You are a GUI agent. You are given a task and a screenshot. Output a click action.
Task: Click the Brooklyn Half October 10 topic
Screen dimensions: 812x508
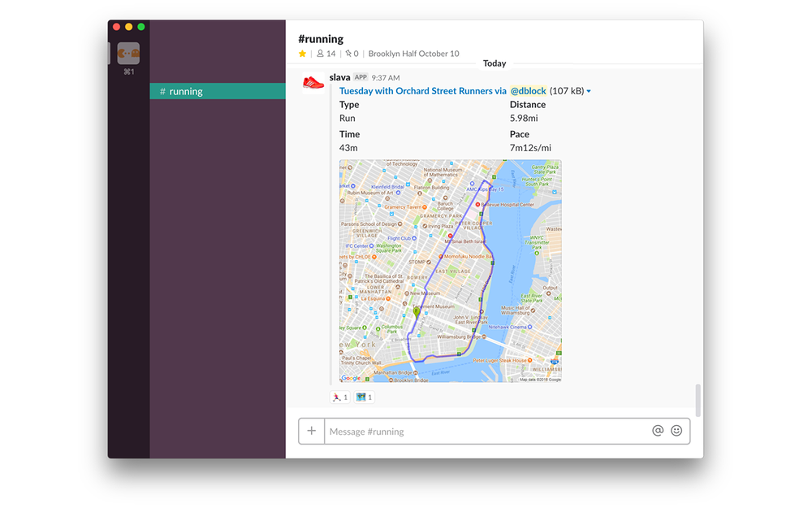point(413,54)
